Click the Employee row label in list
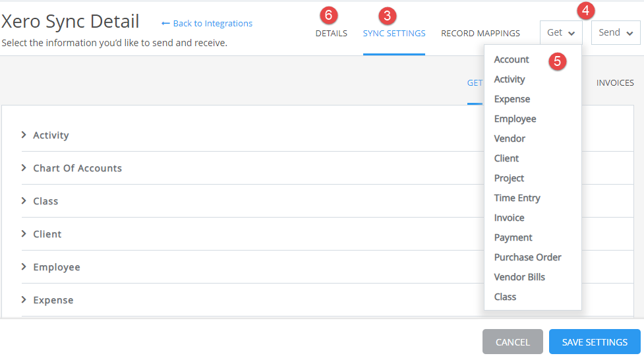This screenshot has width=644, height=364. tap(57, 267)
